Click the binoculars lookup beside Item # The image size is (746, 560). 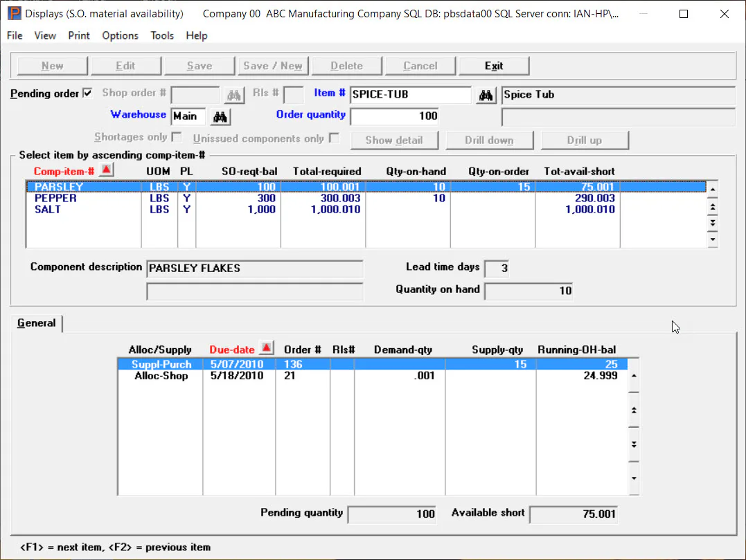pos(486,95)
